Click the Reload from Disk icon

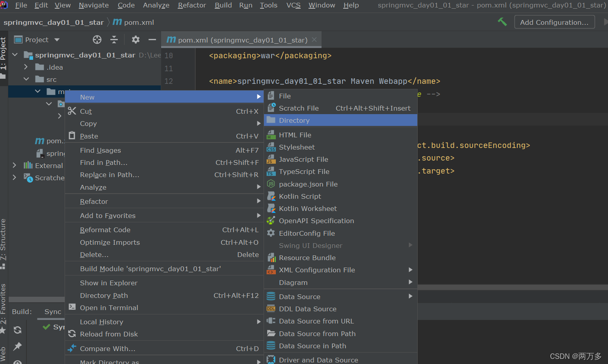point(72,334)
